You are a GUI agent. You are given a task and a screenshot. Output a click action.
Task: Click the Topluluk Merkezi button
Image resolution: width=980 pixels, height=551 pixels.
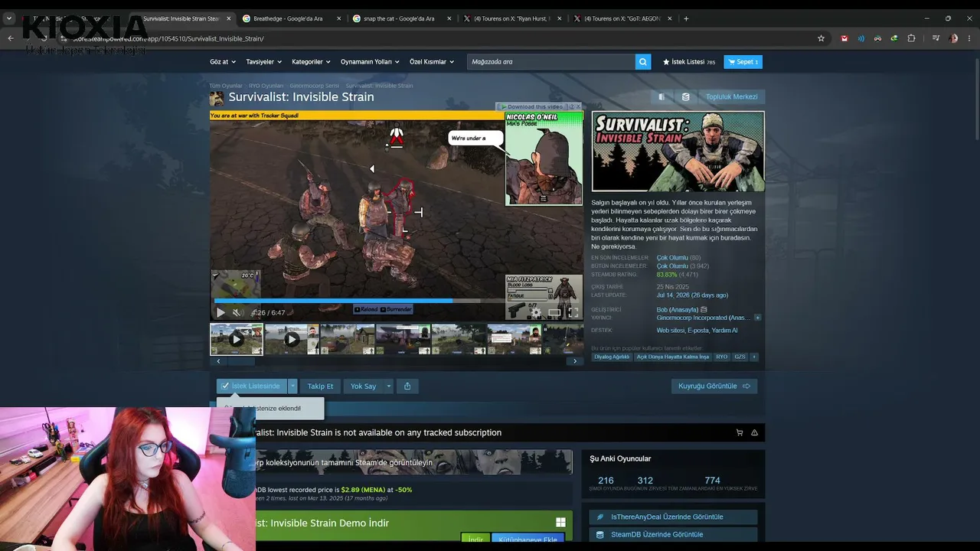tap(731, 97)
